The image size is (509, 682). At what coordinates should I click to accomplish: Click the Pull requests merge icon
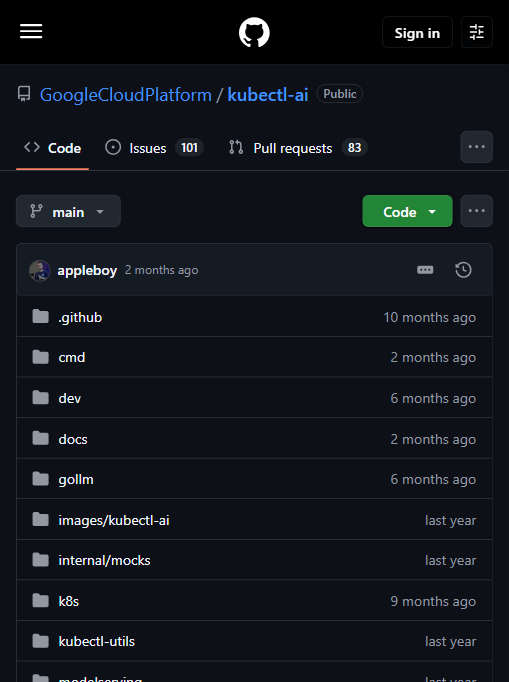[x=236, y=147]
